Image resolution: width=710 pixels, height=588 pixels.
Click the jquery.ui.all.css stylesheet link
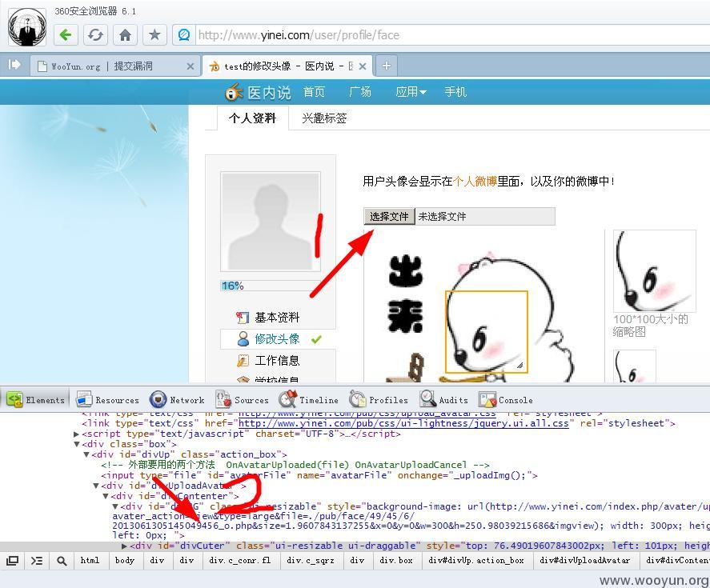click(x=403, y=423)
